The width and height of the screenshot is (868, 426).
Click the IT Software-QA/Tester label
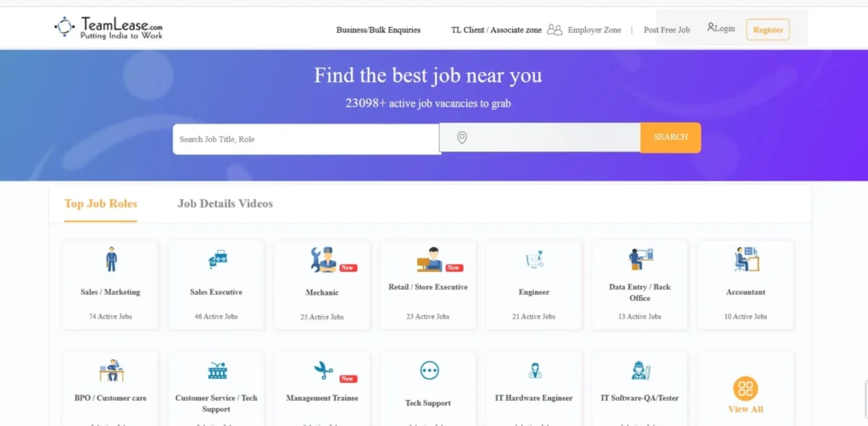point(640,398)
